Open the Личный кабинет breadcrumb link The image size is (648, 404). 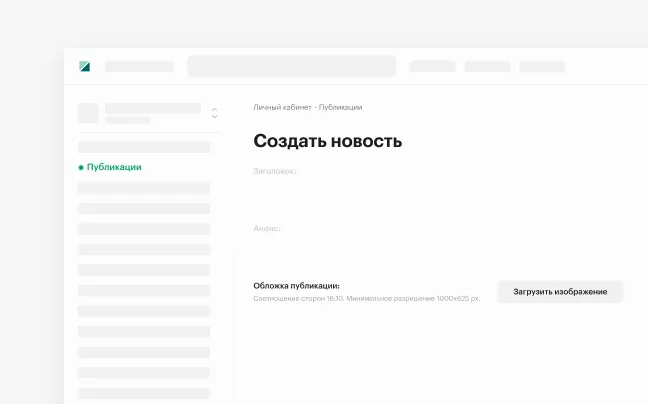[x=282, y=107]
